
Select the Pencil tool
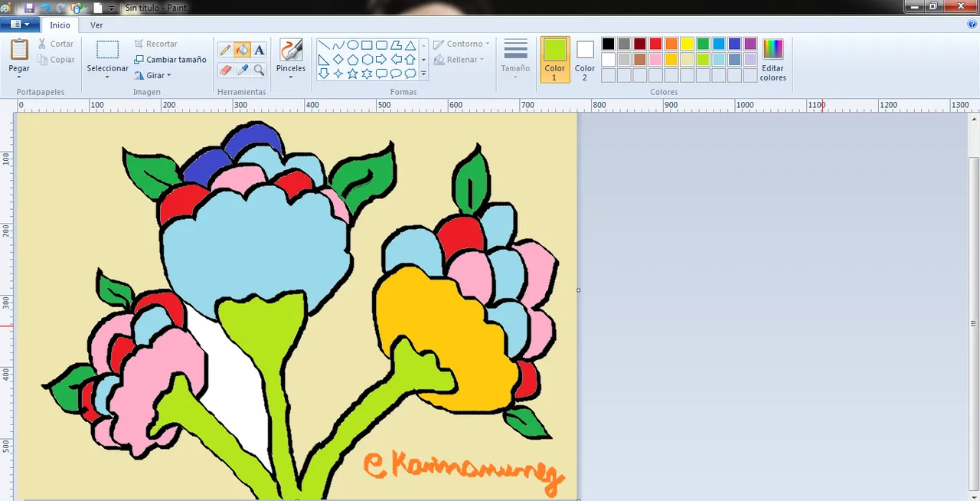(x=225, y=51)
